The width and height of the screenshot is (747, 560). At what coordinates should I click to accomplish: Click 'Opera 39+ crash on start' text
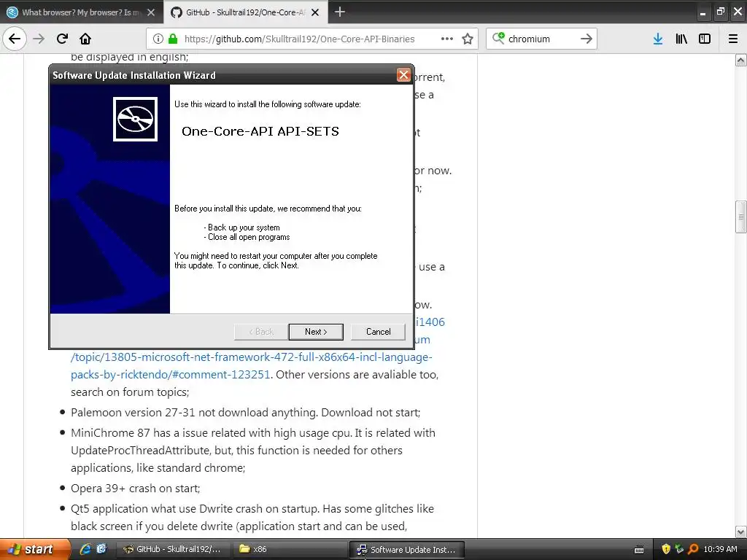[x=135, y=489]
